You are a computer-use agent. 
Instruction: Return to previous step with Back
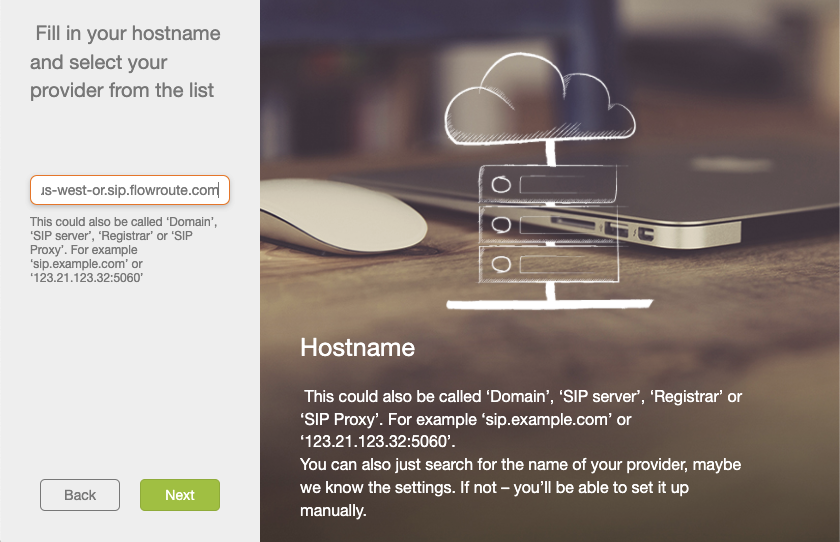point(80,495)
